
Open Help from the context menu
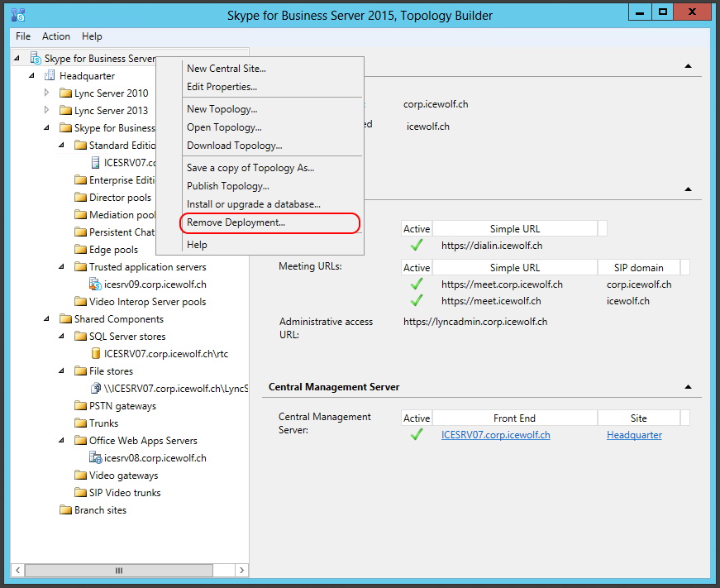(x=272, y=245)
